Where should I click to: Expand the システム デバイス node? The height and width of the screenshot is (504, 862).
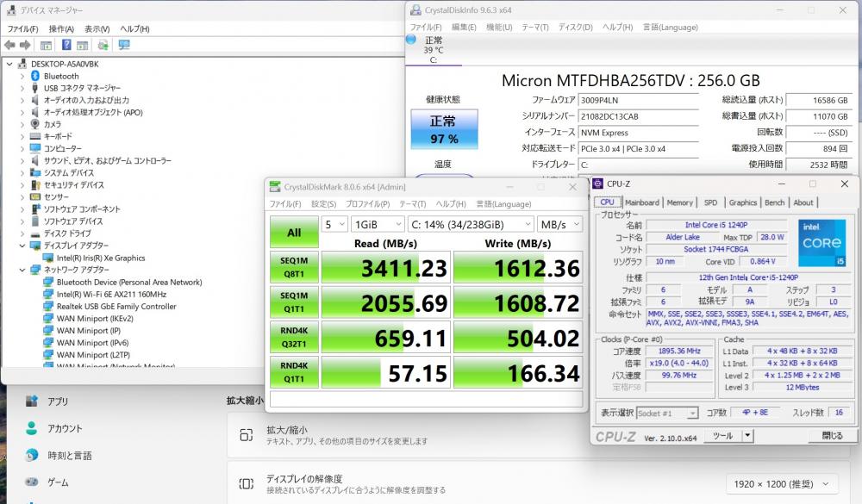coord(22,172)
